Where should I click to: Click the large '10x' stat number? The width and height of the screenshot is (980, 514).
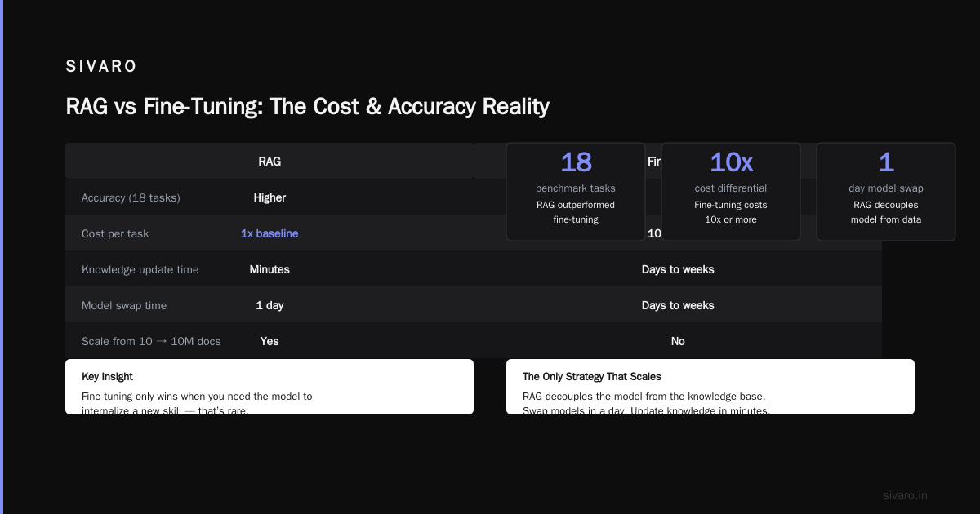click(x=731, y=162)
